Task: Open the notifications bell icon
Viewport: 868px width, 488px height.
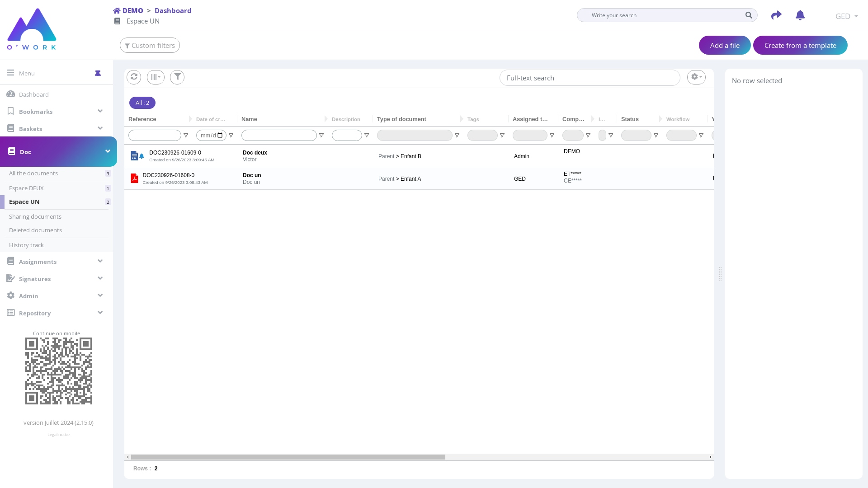Action: [800, 15]
